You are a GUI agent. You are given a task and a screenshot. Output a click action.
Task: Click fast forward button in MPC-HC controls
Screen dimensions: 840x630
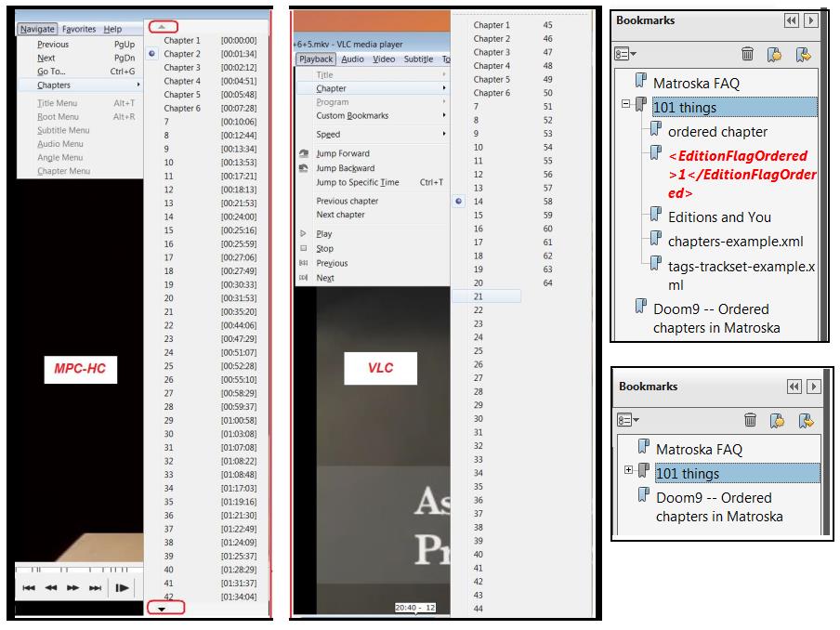click(x=72, y=587)
